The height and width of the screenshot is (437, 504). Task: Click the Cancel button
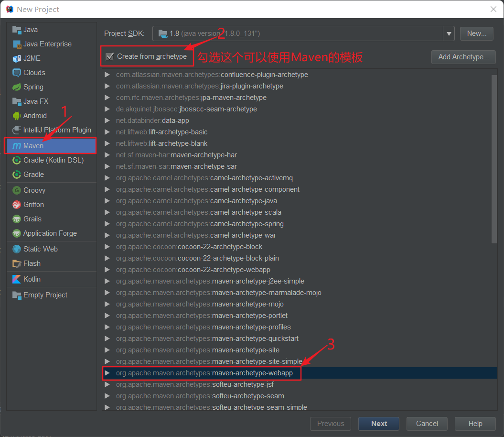pos(427,424)
